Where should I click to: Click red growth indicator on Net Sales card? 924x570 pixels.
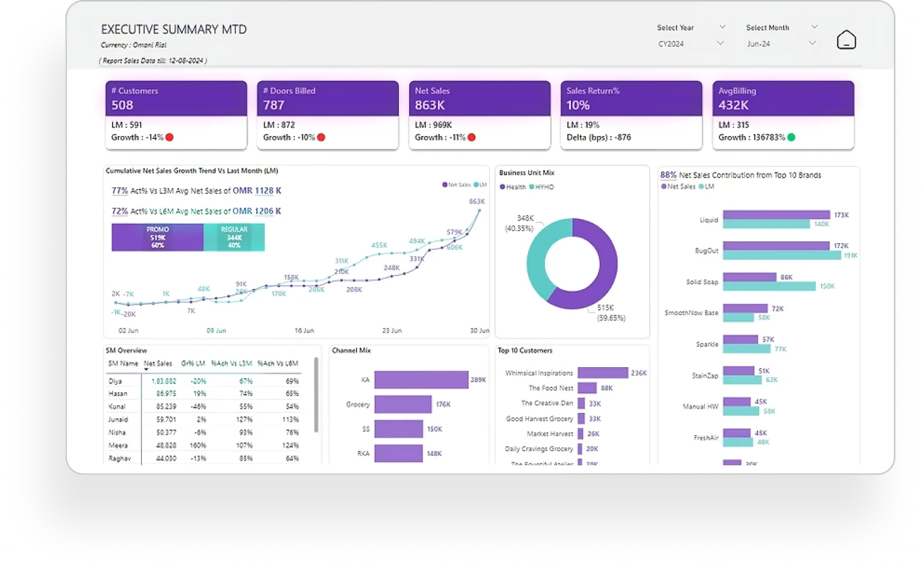472,137
